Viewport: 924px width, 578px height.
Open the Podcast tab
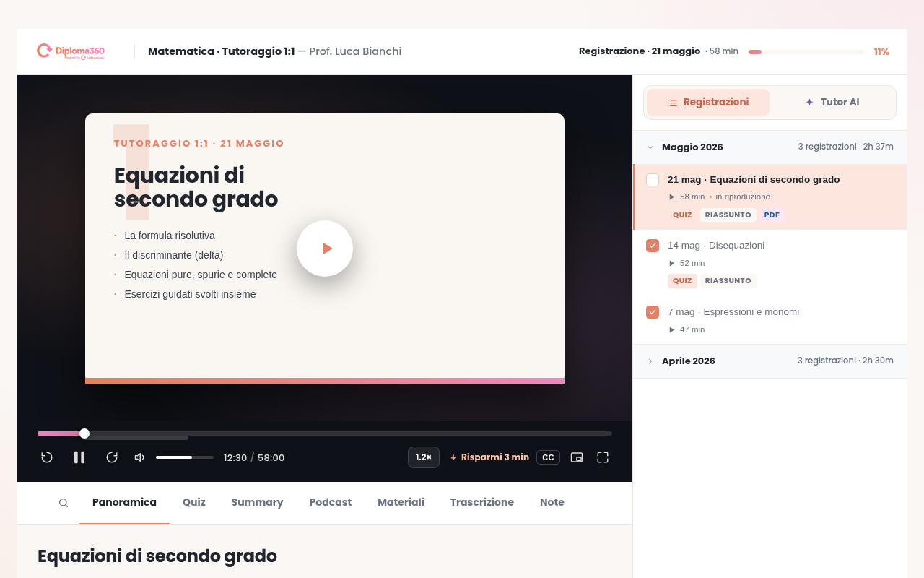(331, 502)
